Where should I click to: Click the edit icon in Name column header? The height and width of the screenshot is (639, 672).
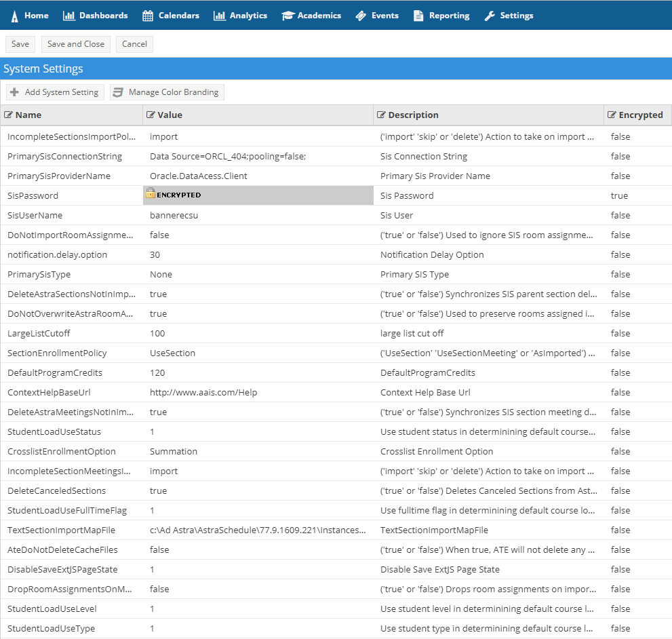click(8, 115)
